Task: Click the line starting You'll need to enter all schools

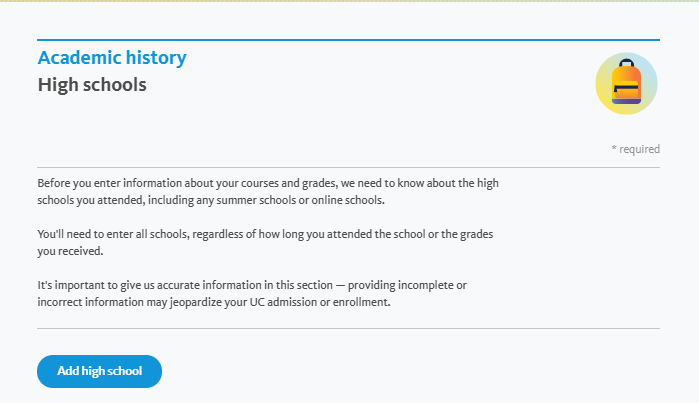Action: (265, 234)
